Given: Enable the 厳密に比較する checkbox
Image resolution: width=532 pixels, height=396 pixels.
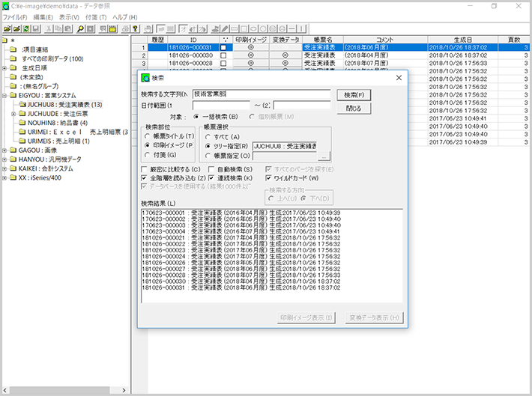Looking at the screenshot, I should (x=145, y=169).
